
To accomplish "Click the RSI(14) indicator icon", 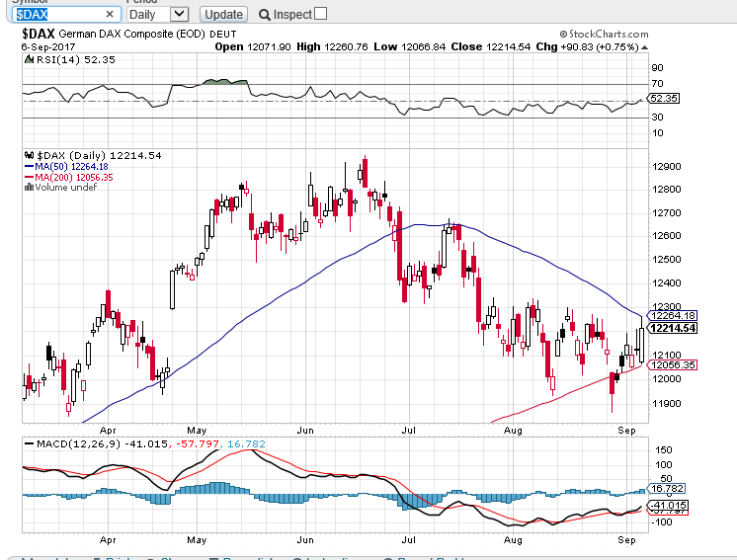I will pos(29,59).
